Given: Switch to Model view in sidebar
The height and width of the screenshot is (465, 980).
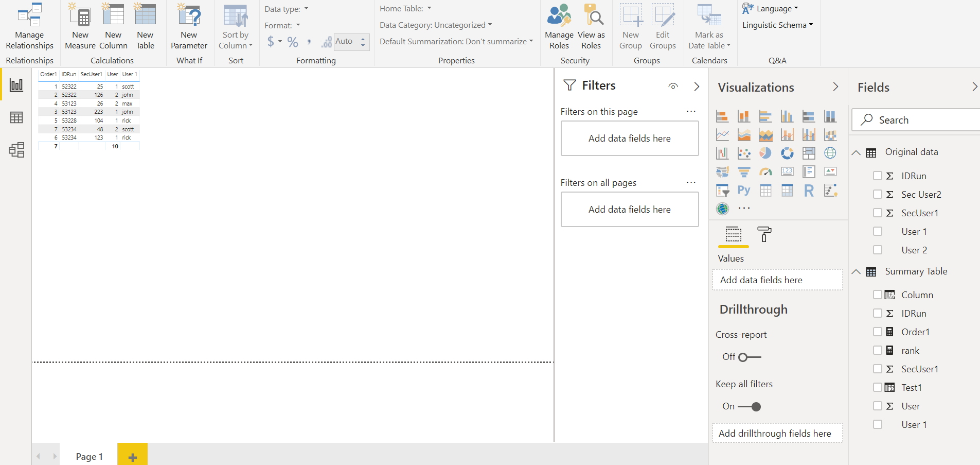Looking at the screenshot, I should (x=16, y=150).
